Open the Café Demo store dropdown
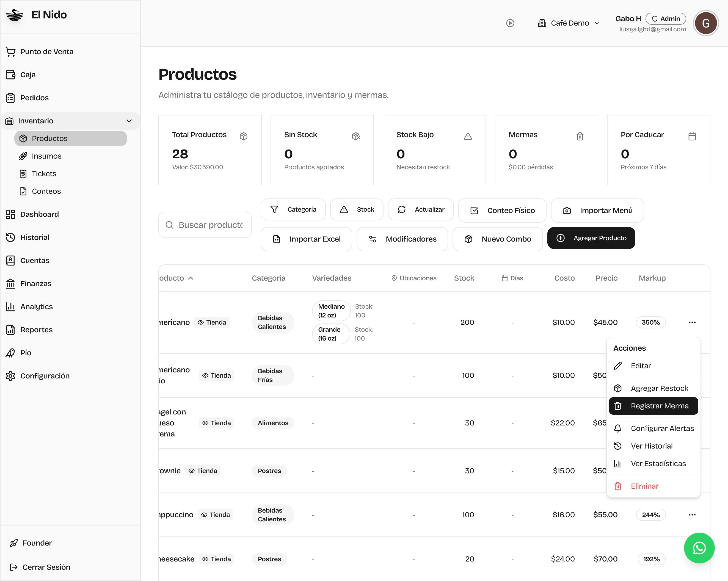This screenshot has width=728, height=581. (569, 23)
